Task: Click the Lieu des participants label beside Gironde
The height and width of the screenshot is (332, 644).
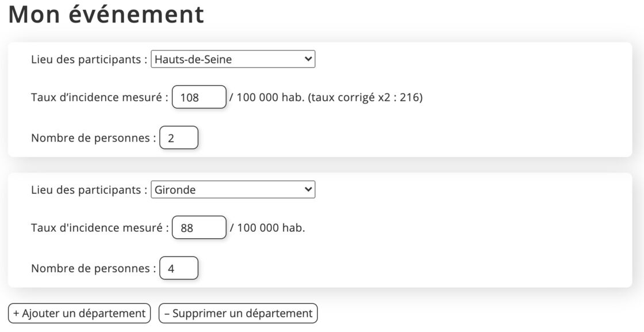Action: 89,190
